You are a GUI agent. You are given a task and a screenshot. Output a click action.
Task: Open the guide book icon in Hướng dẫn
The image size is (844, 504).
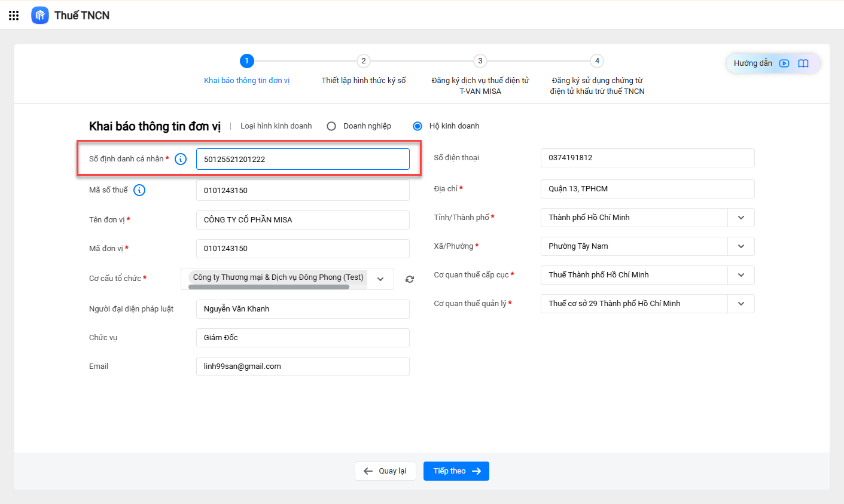point(803,63)
